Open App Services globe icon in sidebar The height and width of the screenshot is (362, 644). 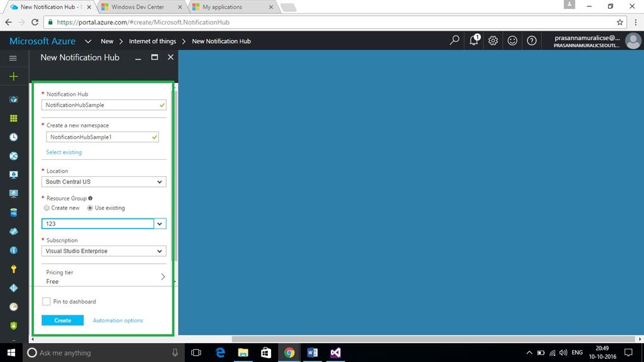pyautogui.click(x=14, y=156)
